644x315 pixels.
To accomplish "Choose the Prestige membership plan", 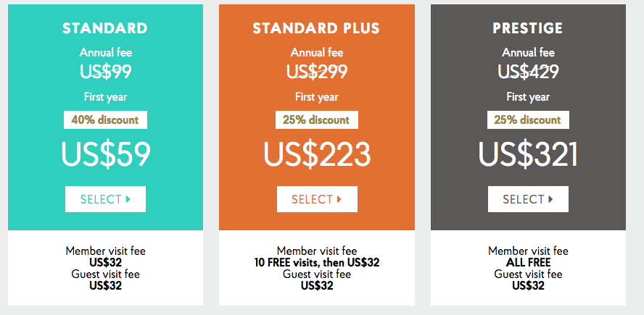I will (528, 199).
